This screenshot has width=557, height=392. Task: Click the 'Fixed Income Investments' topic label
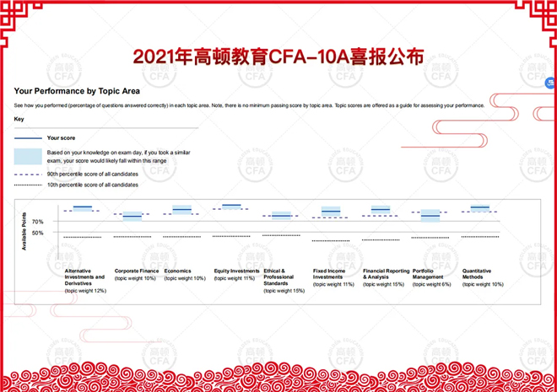(329, 274)
